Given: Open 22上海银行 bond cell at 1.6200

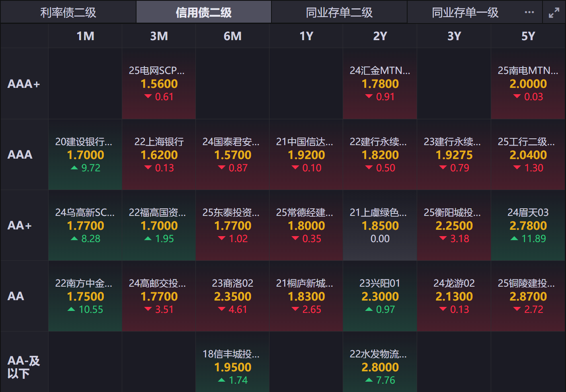Looking at the screenshot, I should click(x=159, y=155).
